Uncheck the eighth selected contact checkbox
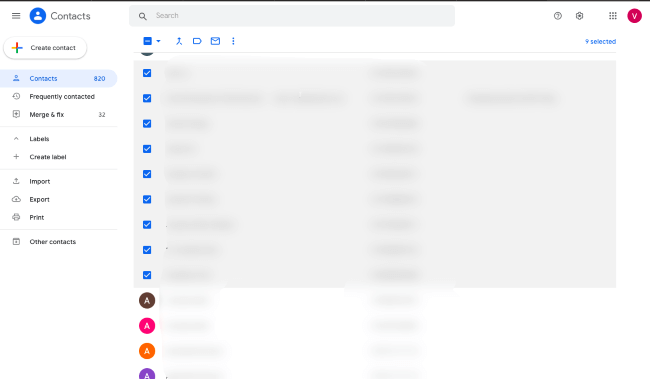This screenshot has height=379, width=650. point(147,250)
